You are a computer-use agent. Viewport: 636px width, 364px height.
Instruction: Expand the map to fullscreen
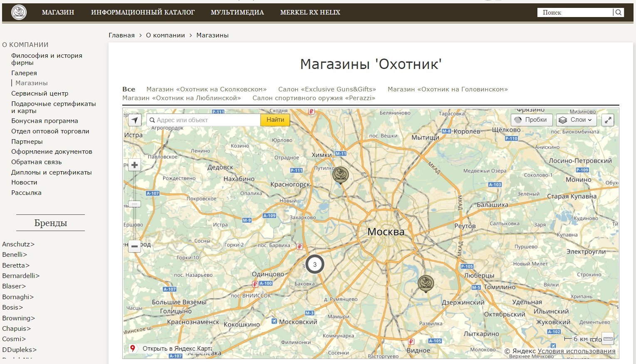pyautogui.click(x=608, y=120)
